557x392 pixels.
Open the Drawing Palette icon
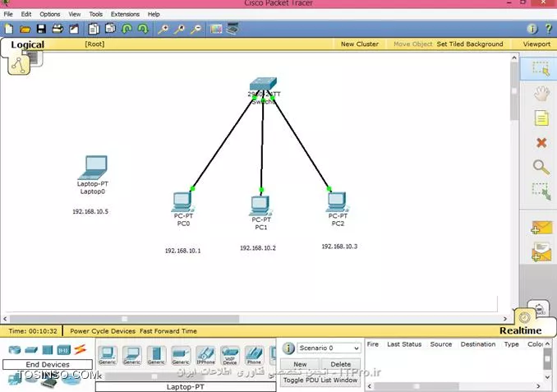216,29
